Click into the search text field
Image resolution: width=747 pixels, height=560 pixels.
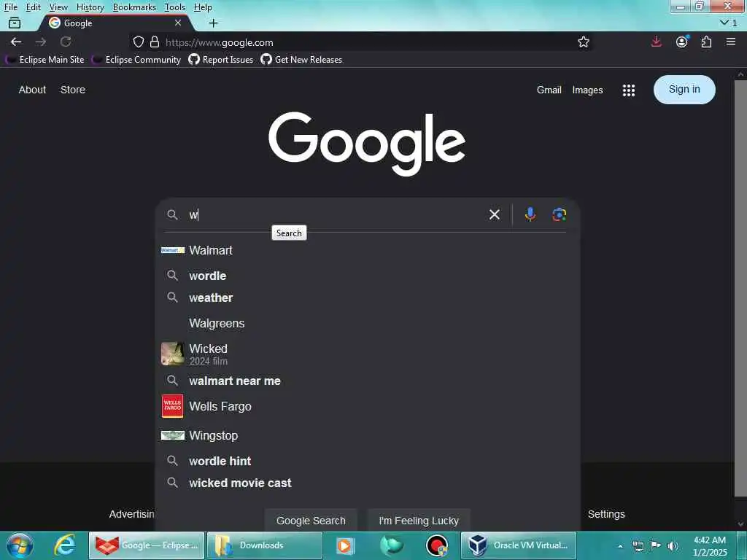(x=336, y=215)
